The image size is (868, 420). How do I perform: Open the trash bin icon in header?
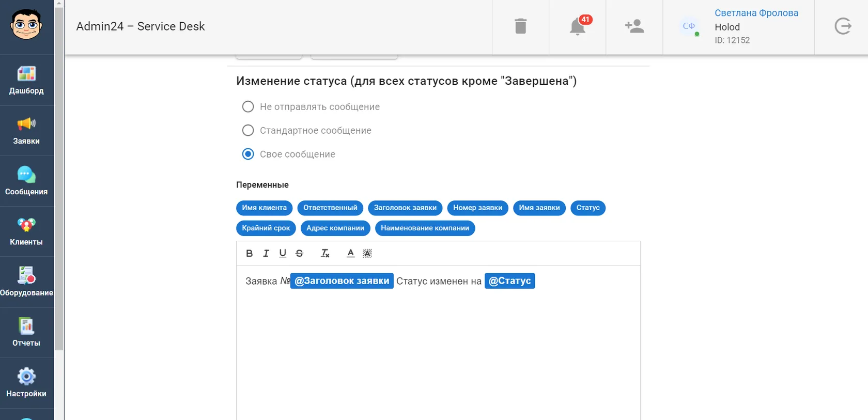tap(520, 26)
